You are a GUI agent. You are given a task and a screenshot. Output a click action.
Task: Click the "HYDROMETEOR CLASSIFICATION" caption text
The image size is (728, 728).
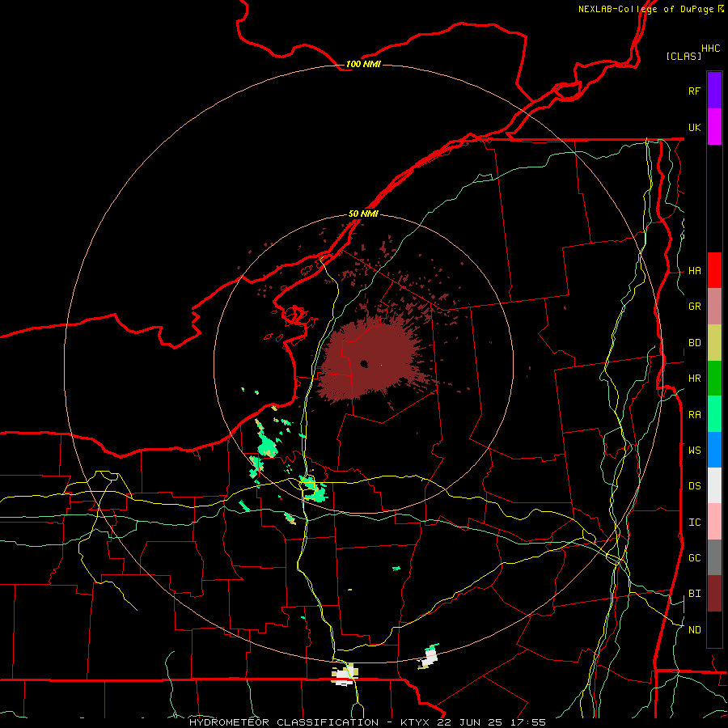click(x=284, y=722)
